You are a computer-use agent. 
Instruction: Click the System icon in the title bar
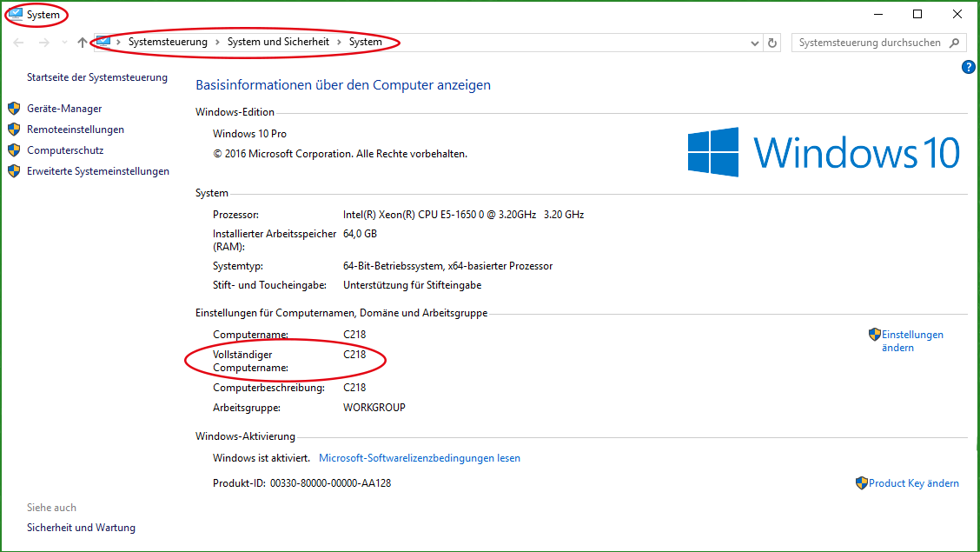tap(15, 15)
